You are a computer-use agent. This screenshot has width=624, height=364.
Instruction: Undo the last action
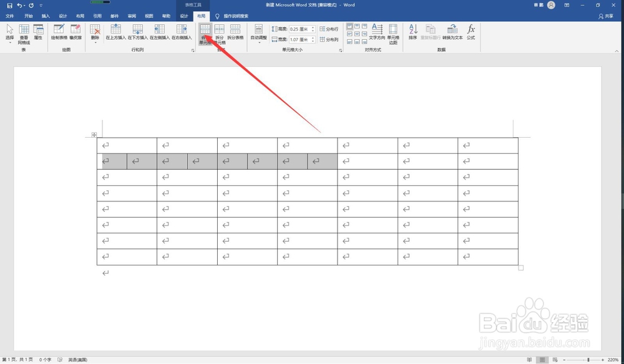(19, 5)
